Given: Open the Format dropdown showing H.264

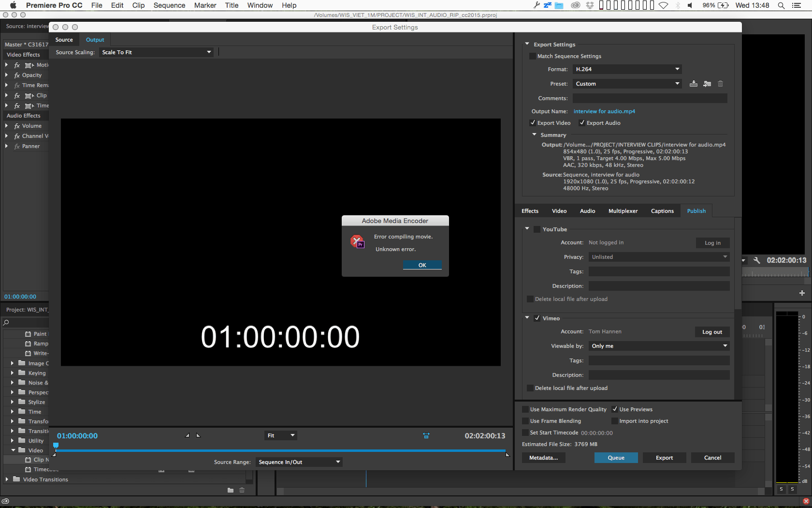Looking at the screenshot, I should 627,69.
